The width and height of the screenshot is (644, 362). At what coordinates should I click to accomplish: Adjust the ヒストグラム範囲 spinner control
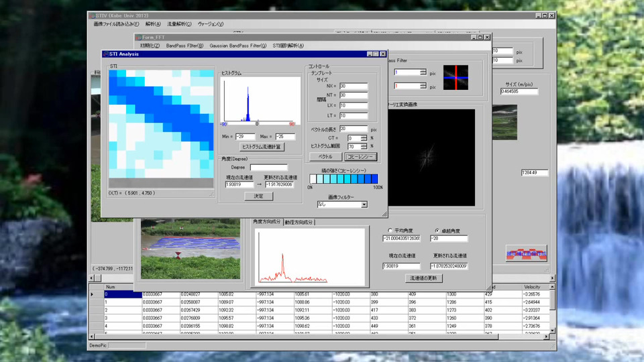pyautogui.click(x=364, y=146)
